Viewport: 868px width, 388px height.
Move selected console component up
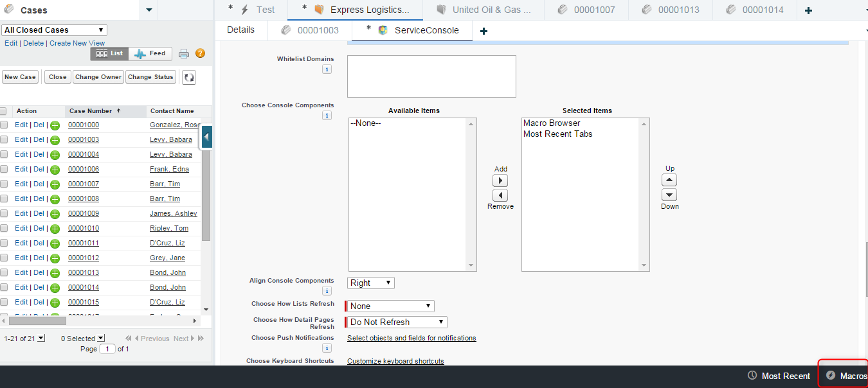pyautogui.click(x=669, y=180)
